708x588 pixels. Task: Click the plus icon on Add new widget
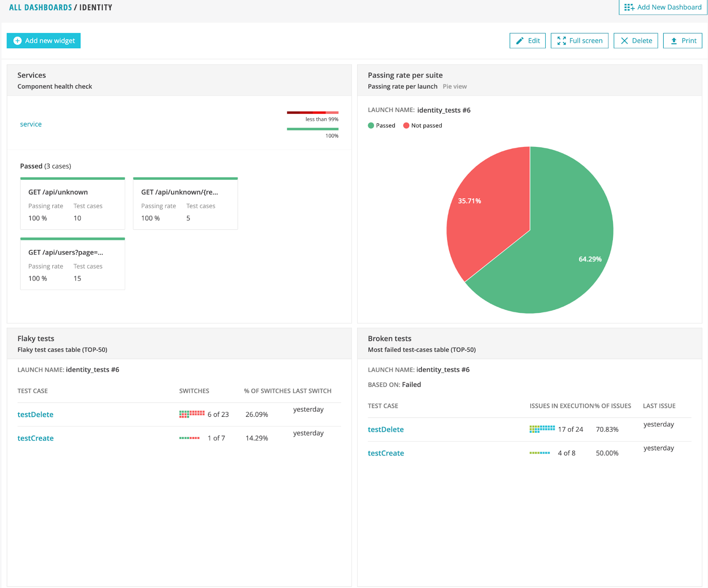coord(16,40)
